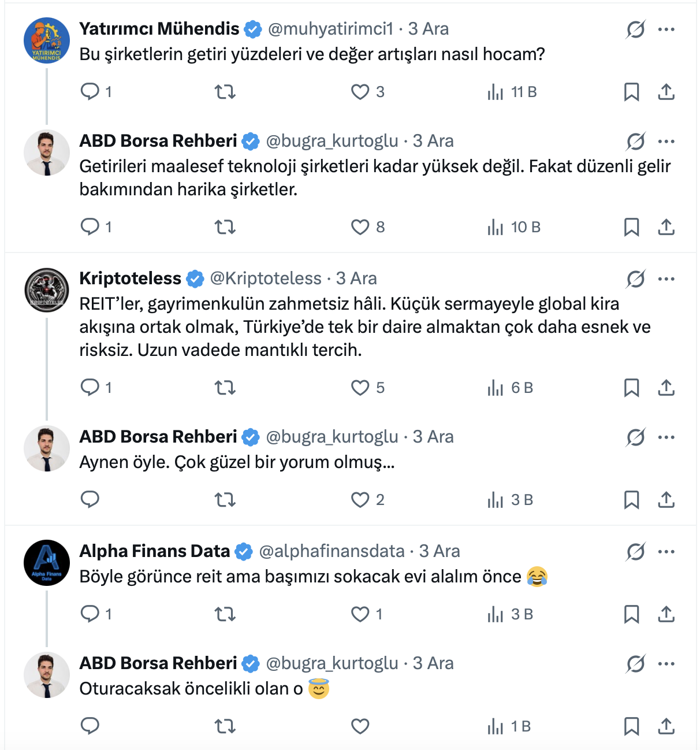Viewport: 700px width, 750px height.
Task: Reply to Kriptoteless's REIT comment
Action: 90,387
